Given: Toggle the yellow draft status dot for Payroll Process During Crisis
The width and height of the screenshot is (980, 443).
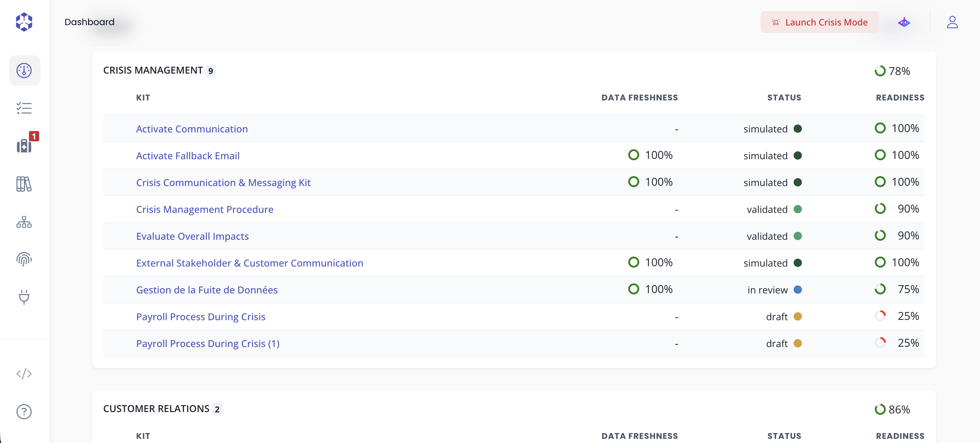Looking at the screenshot, I should (x=798, y=317).
